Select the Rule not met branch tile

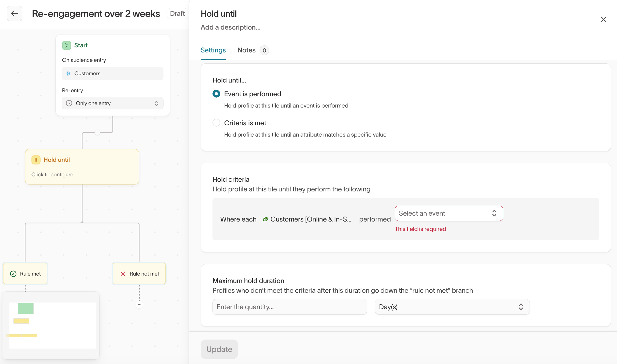click(x=139, y=274)
